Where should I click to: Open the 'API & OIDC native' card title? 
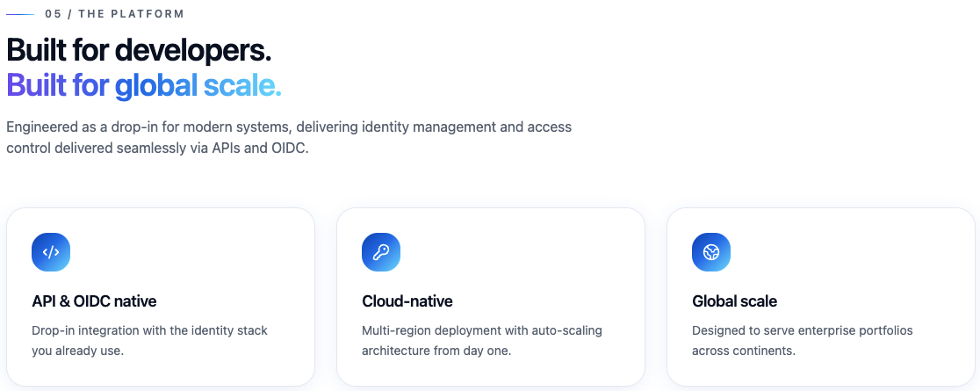[x=94, y=301]
